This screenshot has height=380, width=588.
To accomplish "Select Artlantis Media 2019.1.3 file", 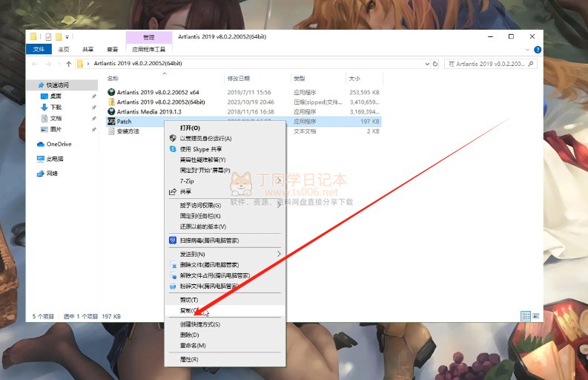I will (x=149, y=111).
